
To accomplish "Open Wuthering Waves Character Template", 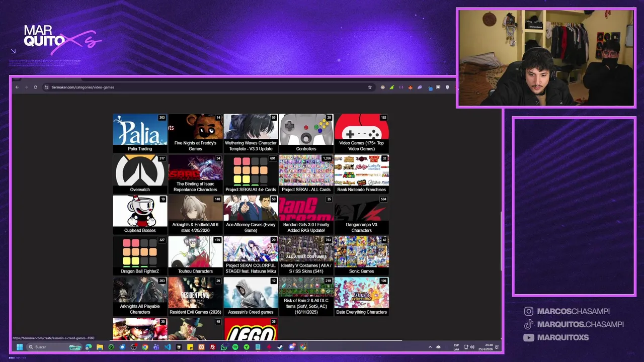I will tap(251, 133).
